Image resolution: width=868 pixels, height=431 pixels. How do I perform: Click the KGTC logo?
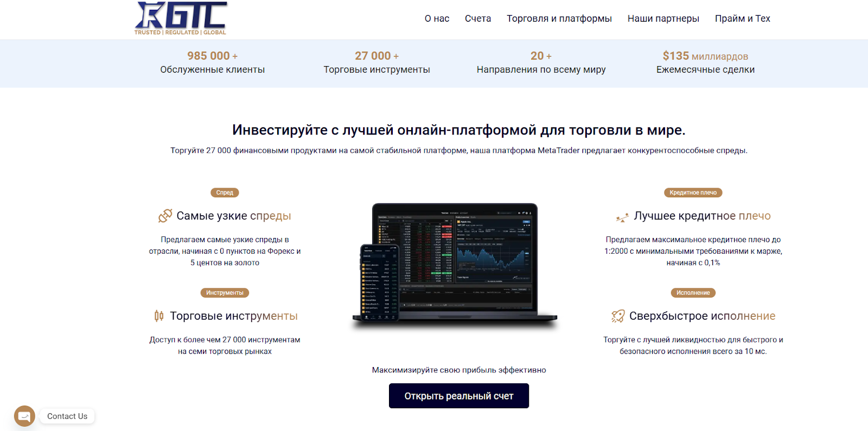181,18
